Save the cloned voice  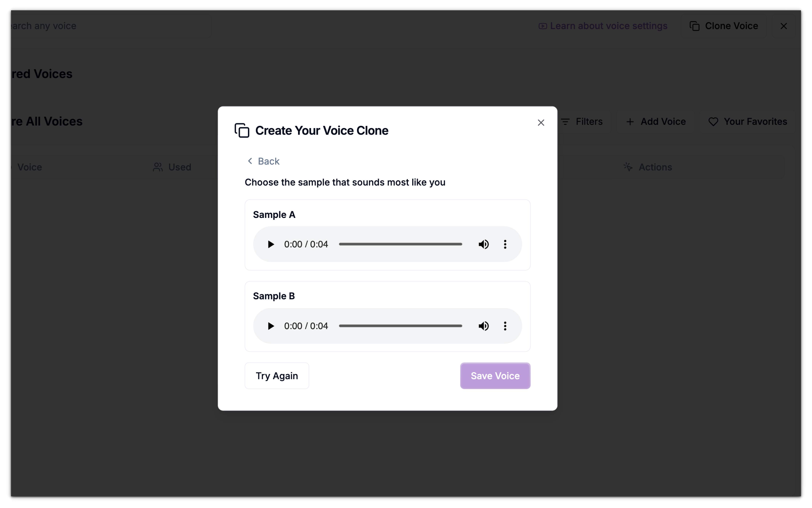(x=495, y=376)
